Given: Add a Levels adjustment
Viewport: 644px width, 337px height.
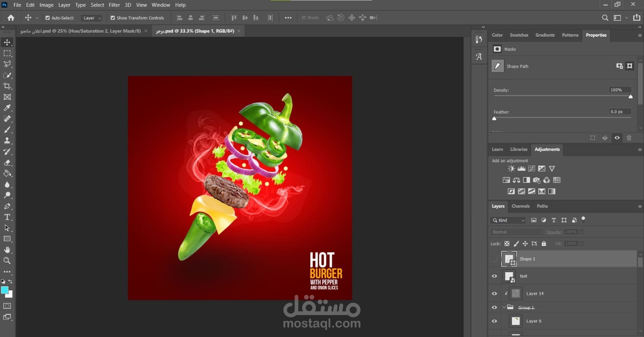Looking at the screenshot, I should click(521, 169).
